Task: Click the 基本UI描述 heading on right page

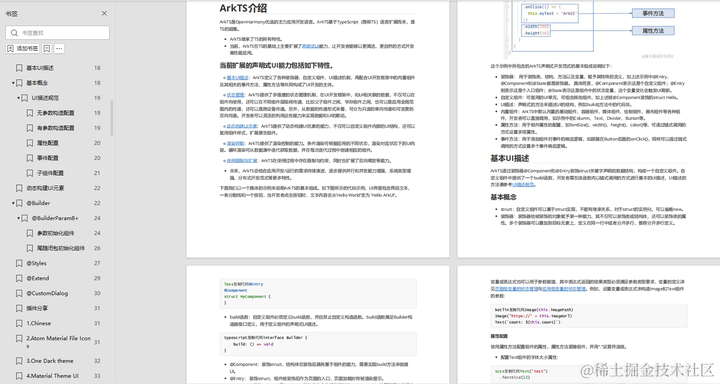Action: (x=510, y=158)
